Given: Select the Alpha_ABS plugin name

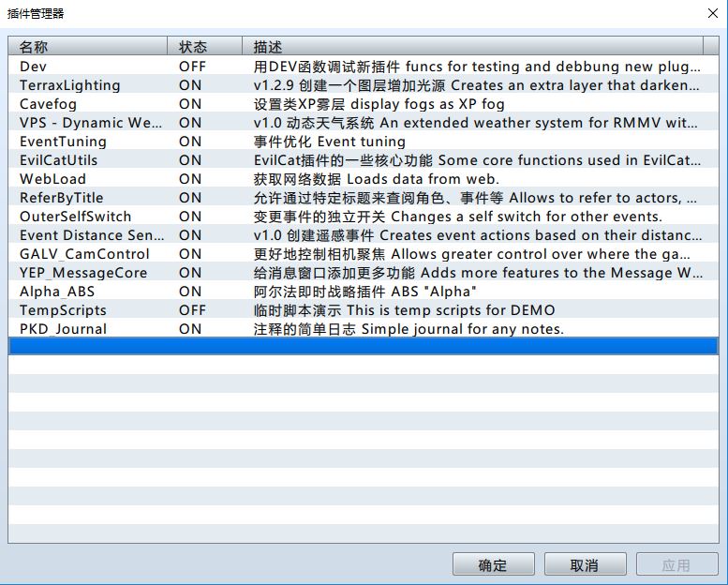Looking at the screenshot, I should tap(57, 292).
